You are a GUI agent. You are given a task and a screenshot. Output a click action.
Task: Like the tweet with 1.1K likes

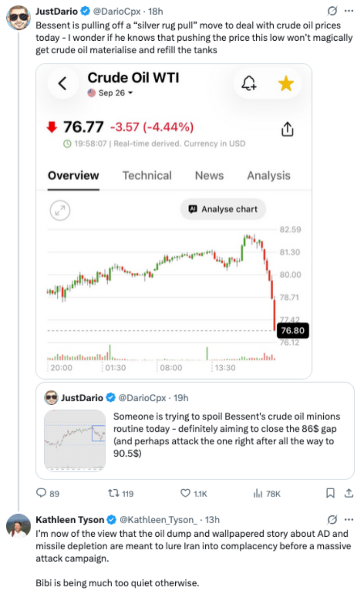[x=194, y=494]
